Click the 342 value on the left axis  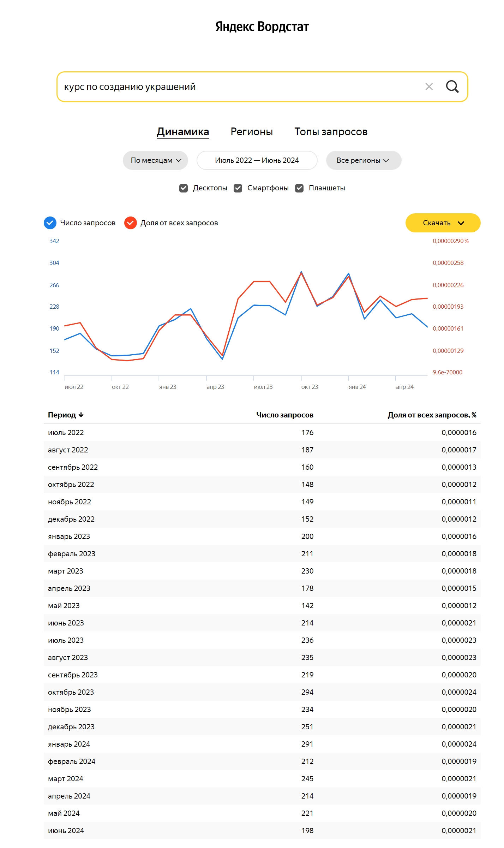[x=54, y=241]
